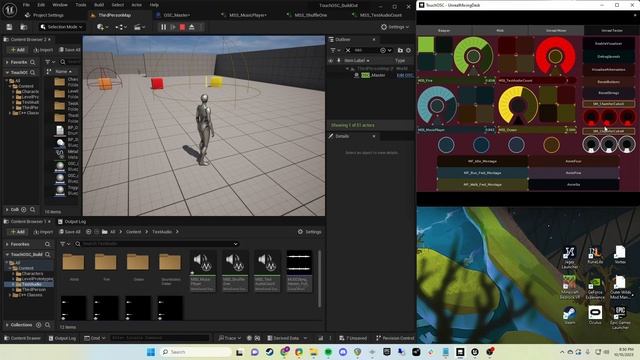Toggle visibility eye in Outliner header

tap(331, 60)
